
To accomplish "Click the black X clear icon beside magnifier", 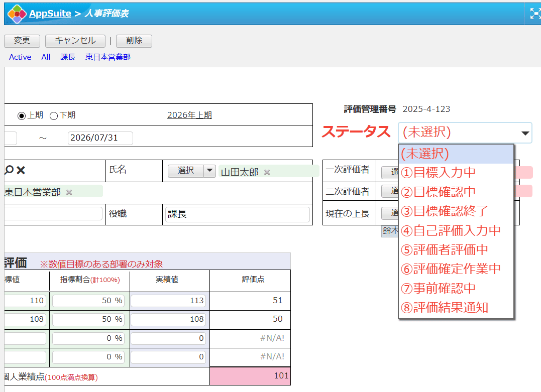I will [21, 170].
